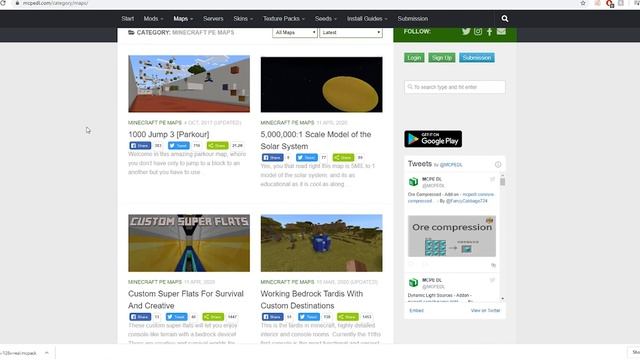
Task: Click the Tweets info icon
Action: pos(498,164)
